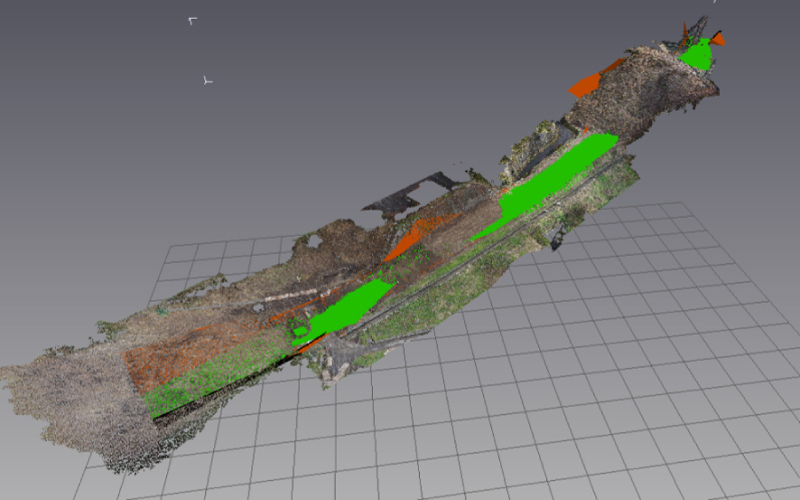Select the thin orange sliver under middle green patch

point(310,346)
